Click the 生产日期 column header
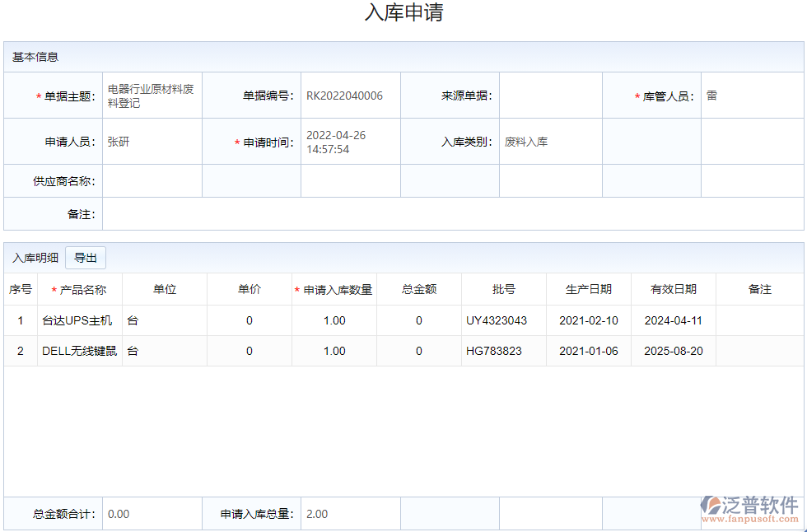This screenshot has width=807, height=532. pyautogui.click(x=588, y=289)
